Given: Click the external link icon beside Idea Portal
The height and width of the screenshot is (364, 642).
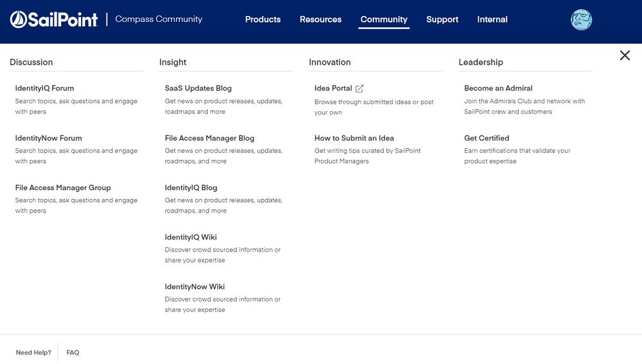Looking at the screenshot, I should point(360,89).
